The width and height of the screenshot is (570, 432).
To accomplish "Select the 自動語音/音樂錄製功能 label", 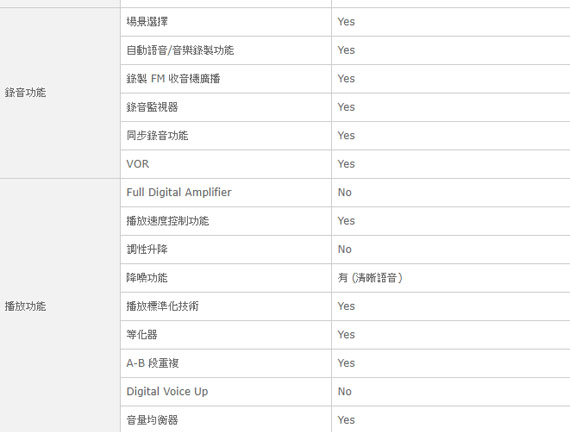I will point(180,50).
